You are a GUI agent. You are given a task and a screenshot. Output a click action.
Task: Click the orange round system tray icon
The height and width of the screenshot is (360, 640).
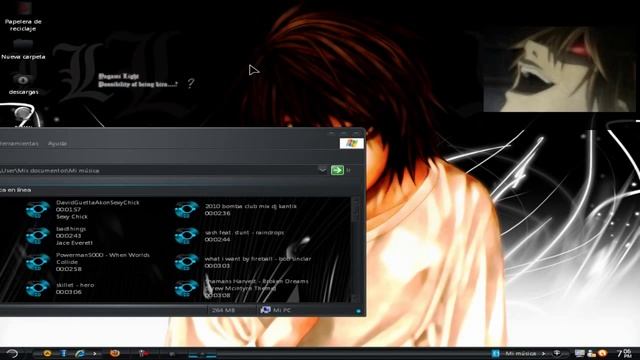tap(602, 353)
